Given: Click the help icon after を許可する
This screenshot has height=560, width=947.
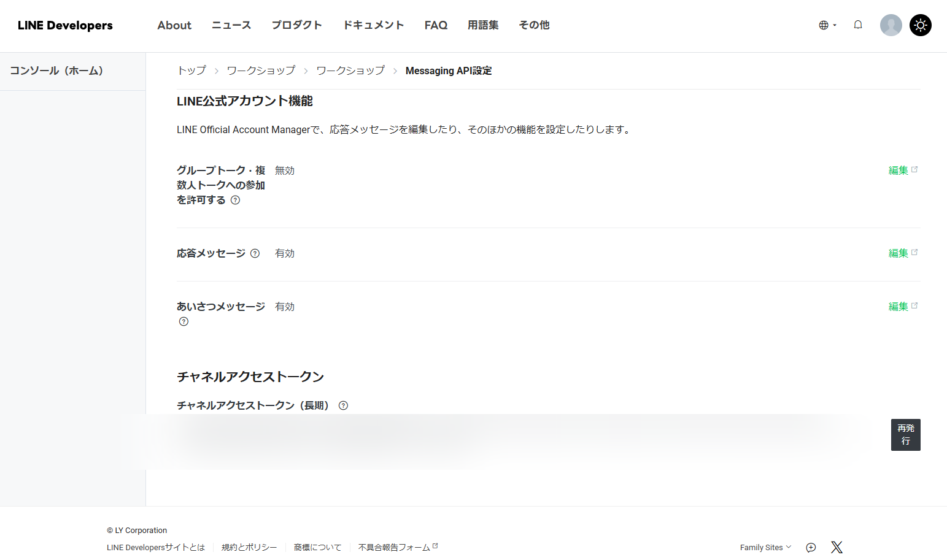Looking at the screenshot, I should (234, 200).
